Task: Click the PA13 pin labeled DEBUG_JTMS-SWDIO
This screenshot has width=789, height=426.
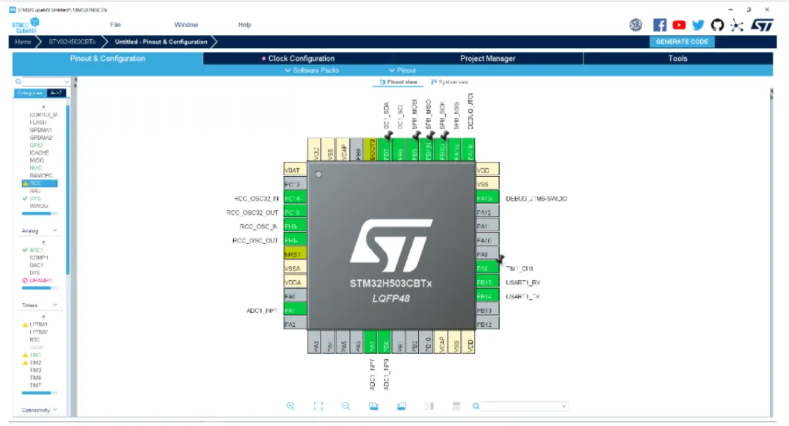Action: [x=488, y=198]
